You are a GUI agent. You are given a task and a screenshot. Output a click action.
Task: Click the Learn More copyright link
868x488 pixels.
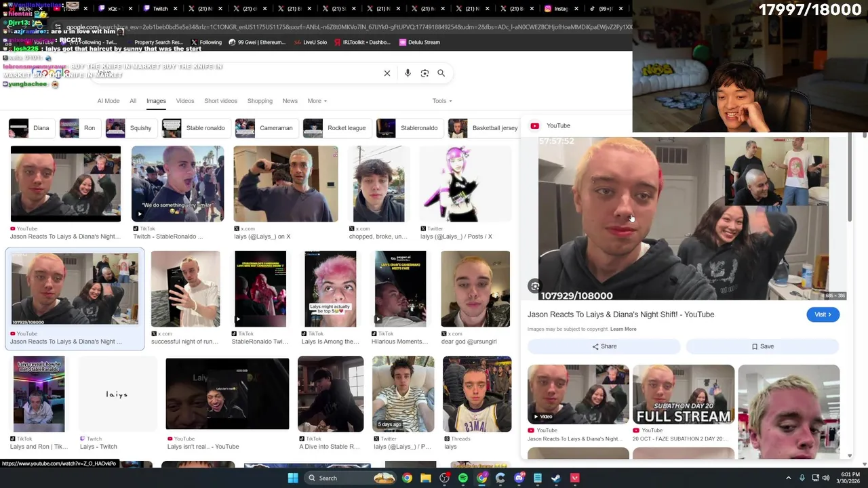point(623,329)
